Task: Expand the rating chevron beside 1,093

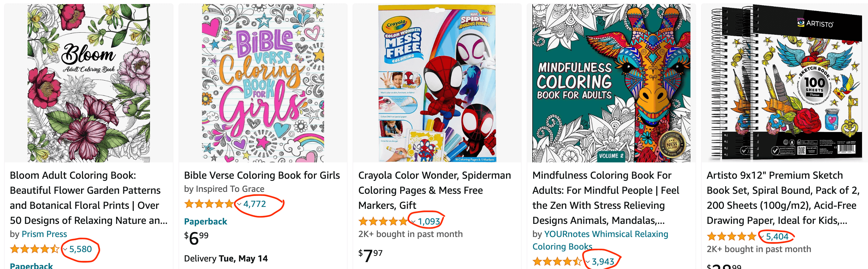Action: click(x=413, y=222)
